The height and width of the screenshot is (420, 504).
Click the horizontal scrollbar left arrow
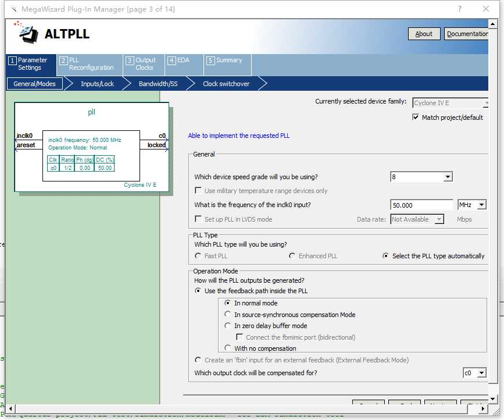point(10,409)
